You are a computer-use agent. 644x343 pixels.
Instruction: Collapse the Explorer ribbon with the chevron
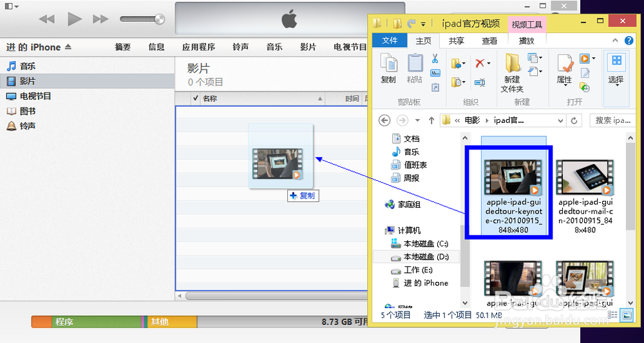click(x=615, y=40)
